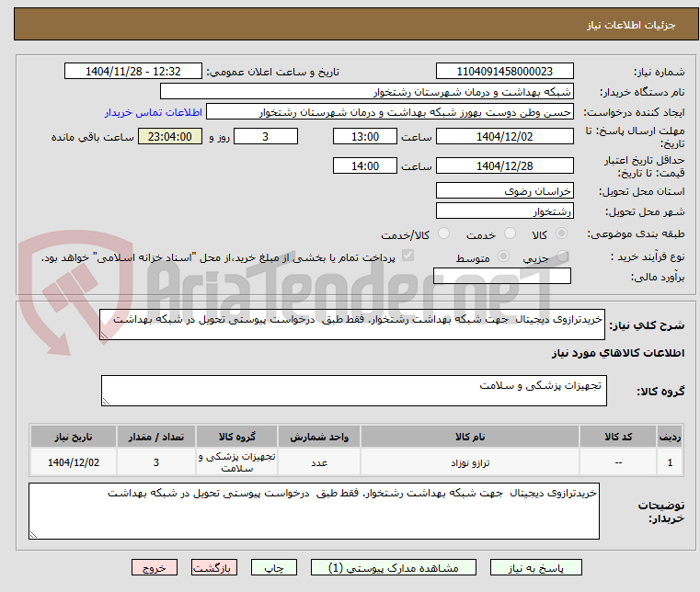
Task: Click the جزئیات اطلاعات نیاز page title
Action: [630, 25]
